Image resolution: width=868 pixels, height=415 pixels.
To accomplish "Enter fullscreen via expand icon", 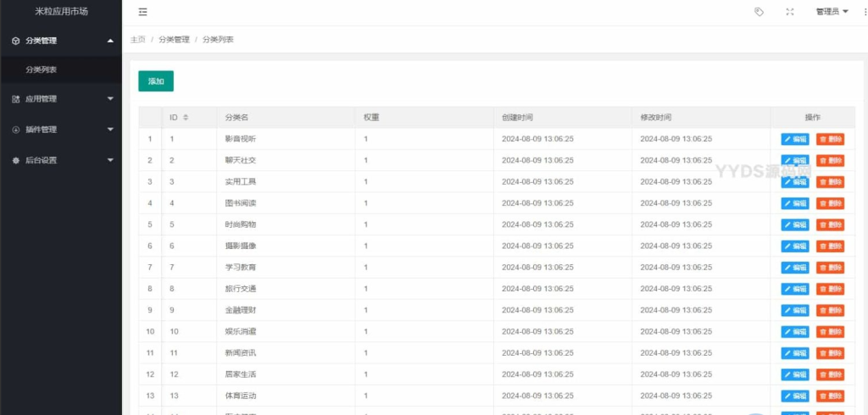I will click(790, 12).
